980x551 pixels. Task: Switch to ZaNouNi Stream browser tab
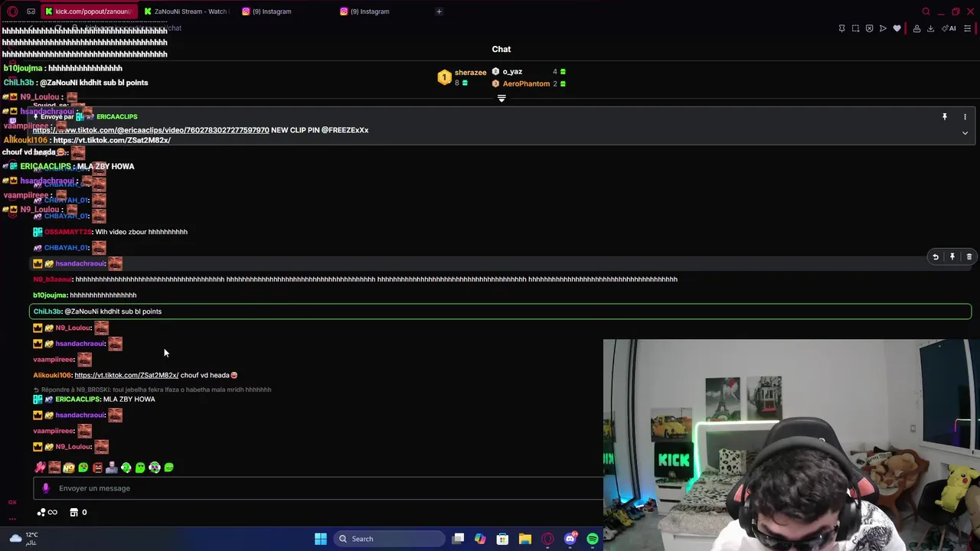(186, 11)
